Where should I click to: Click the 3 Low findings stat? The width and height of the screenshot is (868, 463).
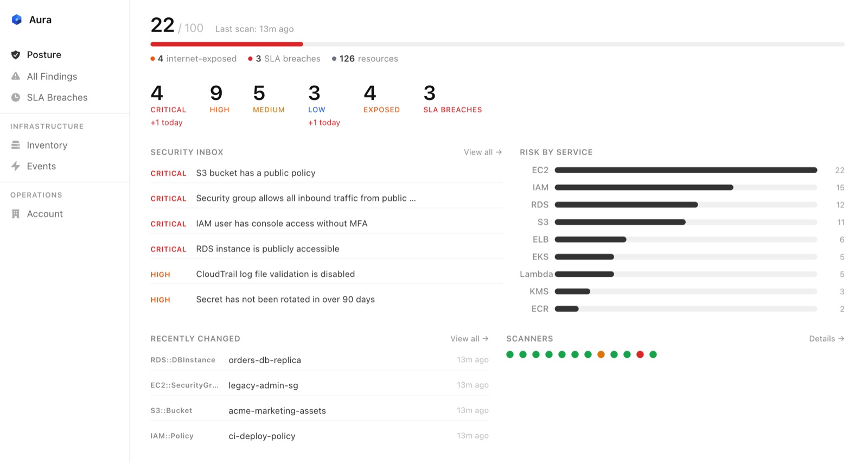324,105
